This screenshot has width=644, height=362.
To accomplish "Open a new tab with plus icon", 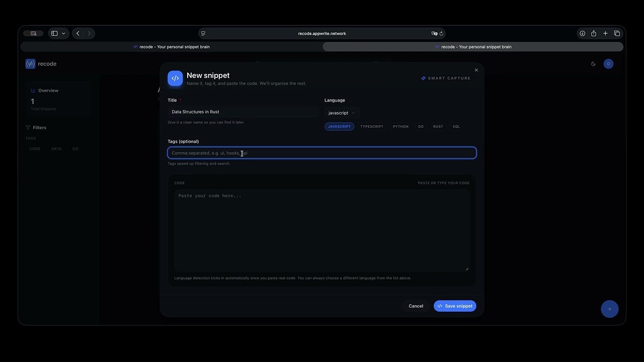I will pos(605,33).
